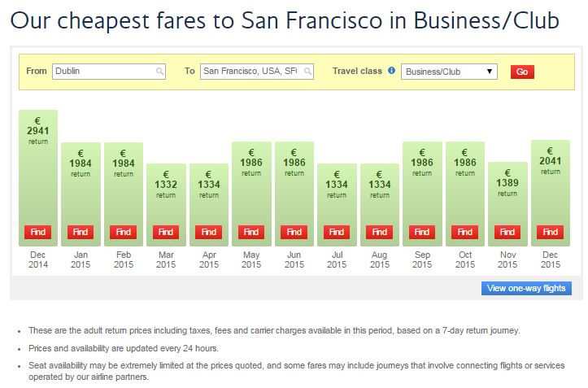Screen dimensions: 588x388
Task: Find fares for Jan 2015
Action: click(81, 232)
